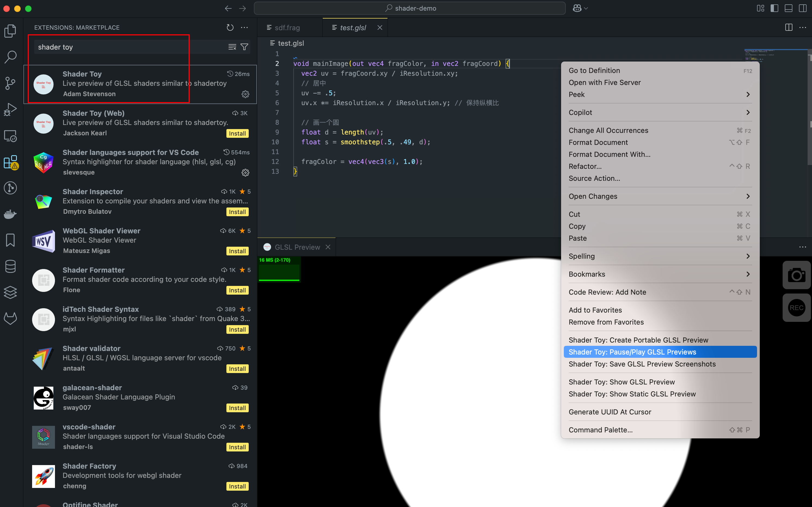Install Shader Formatter extension
Image resolution: width=812 pixels, height=507 pixels.
(x=237, y=290)
